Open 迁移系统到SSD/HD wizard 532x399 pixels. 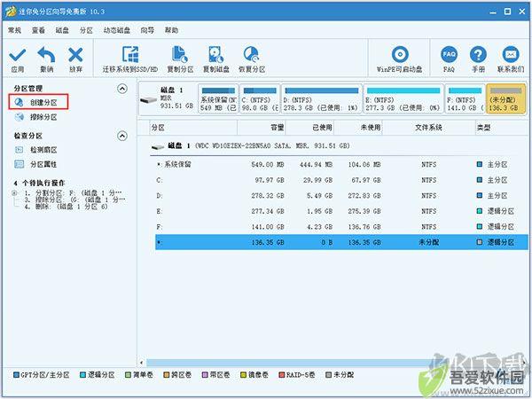coord(130,59)
